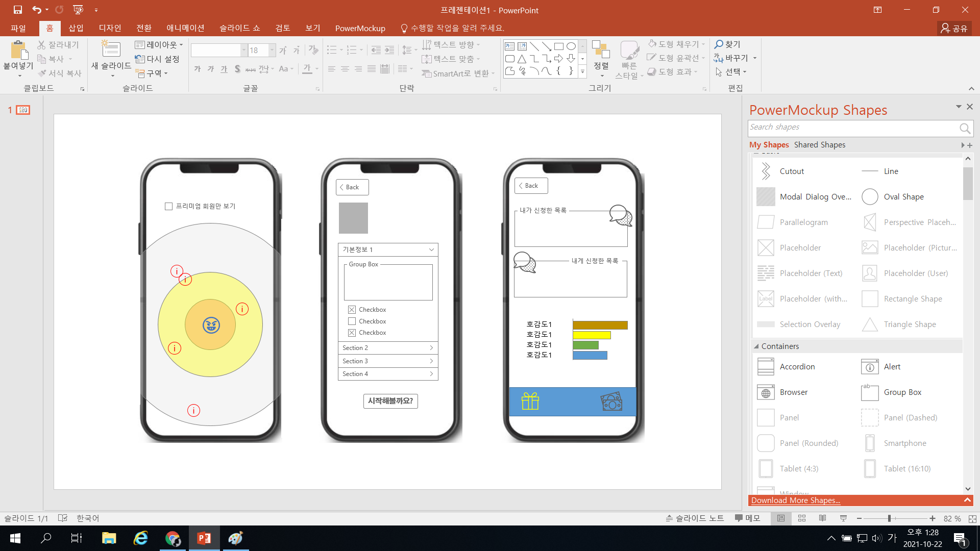Click the Download More Shapes link
Image resolution: width=980 pixels, height=551 pixels.
point(795,500)
